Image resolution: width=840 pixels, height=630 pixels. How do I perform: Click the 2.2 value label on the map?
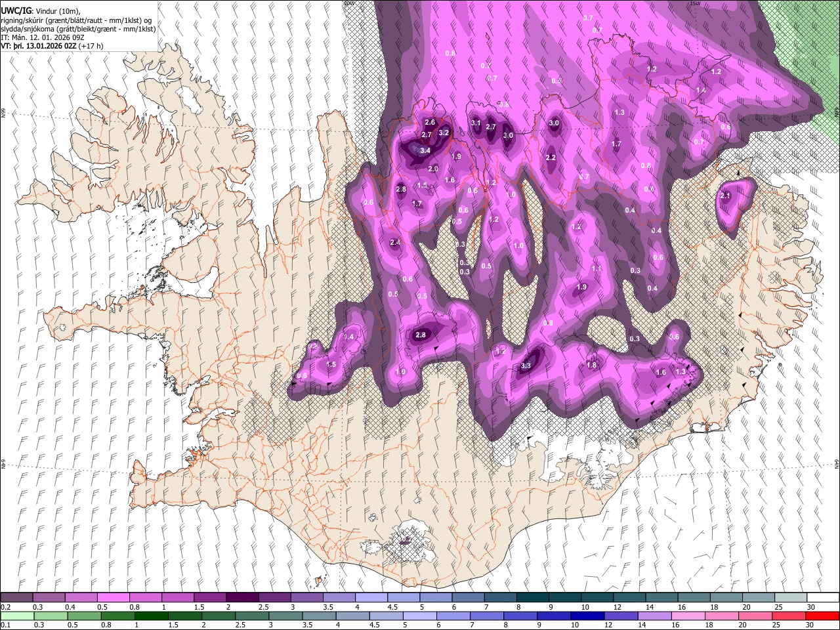click(551, 157)
